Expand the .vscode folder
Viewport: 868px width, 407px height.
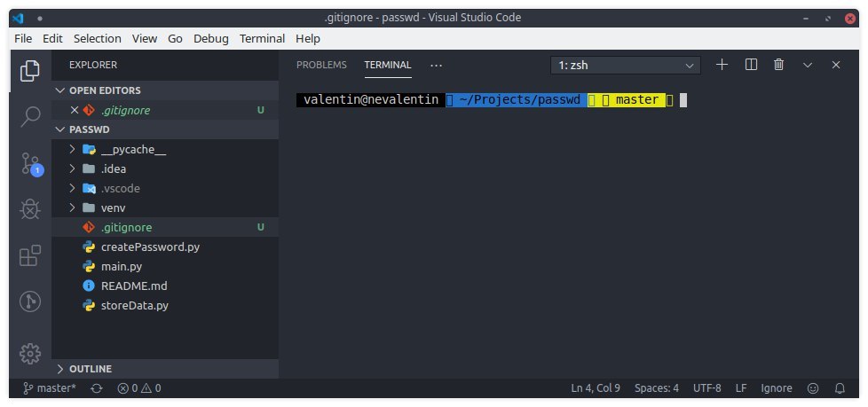[165, 188]
